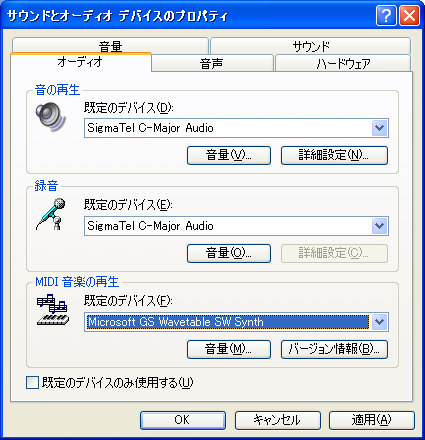Open playback 詳細設定(N) dialog
The width and height of the screenshot is (425, 440).
click(334, 155)
